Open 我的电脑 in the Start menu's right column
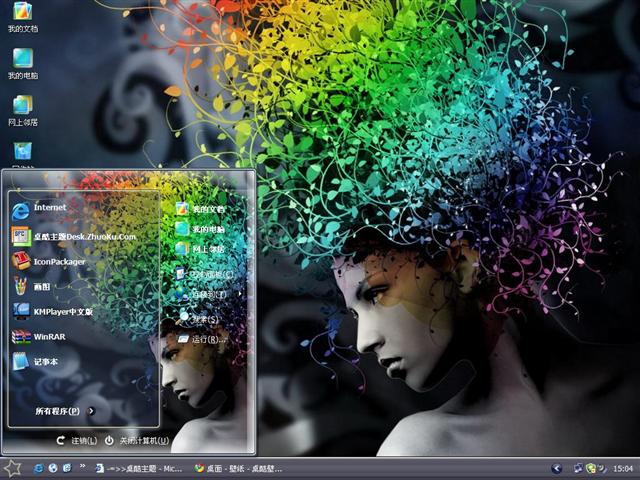The width and height of the screenshot is (640, 480). pyautogui.click(x=200, y=229)
